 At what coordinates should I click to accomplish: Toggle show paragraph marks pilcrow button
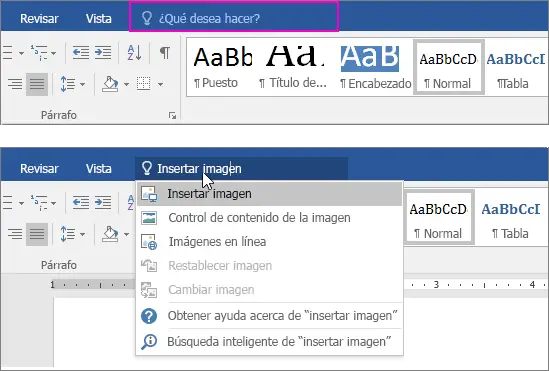pyautogui.click(x=165, y=53)
